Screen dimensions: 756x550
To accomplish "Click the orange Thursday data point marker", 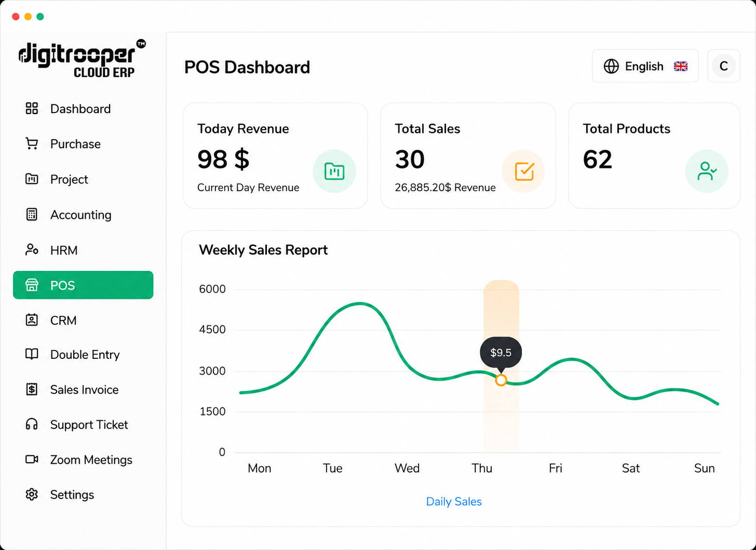I will (x=501, y=380).
